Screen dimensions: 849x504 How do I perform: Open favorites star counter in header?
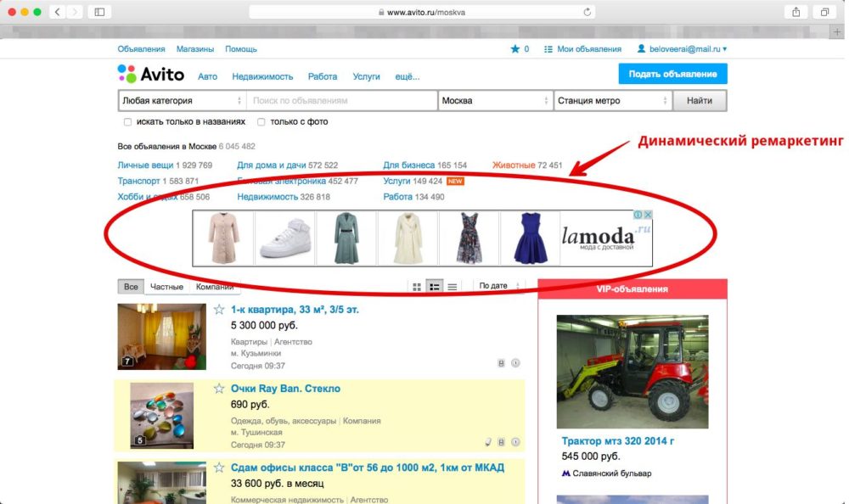click(520, 48)
